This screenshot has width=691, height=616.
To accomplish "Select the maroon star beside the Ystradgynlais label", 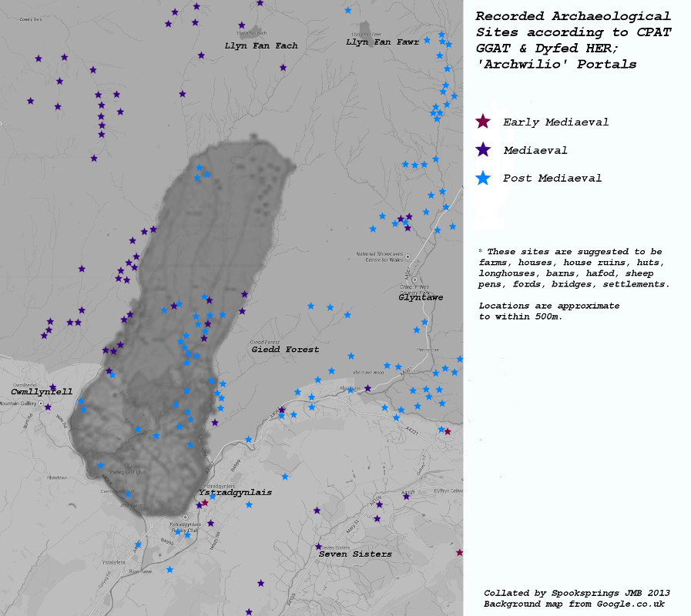I will point(205,502).
